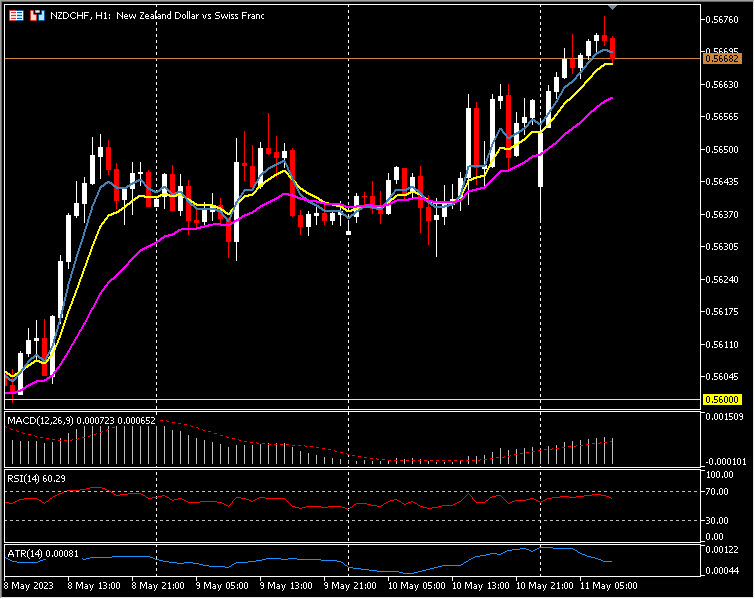Click the 0.56500 price scale label

pos(721,150)
